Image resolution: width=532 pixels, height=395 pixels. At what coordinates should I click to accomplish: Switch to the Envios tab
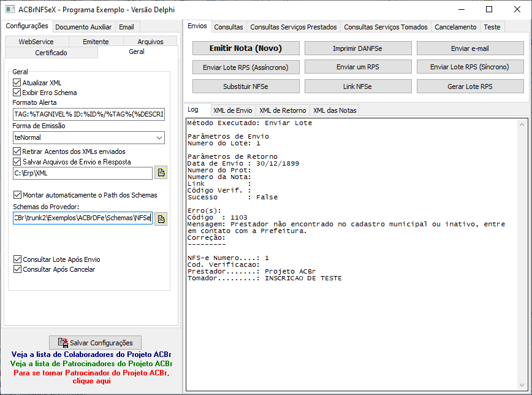(x=197, y=26)
